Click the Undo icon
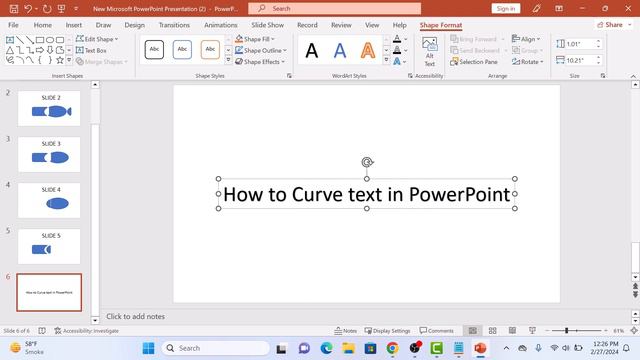Screen dimensions: 640x360 (28, 9)
